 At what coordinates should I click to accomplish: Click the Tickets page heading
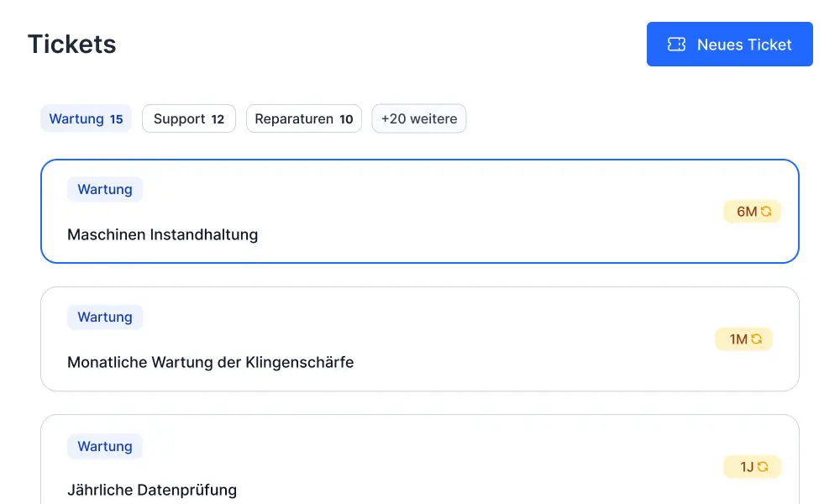[72, 45]
